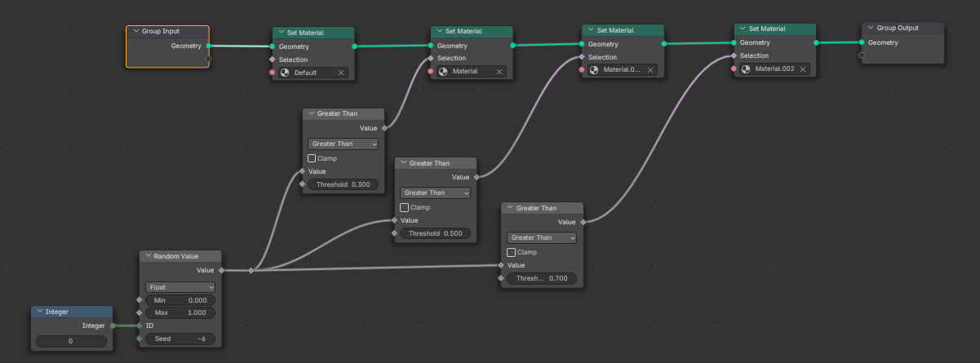Collapse the Greater Than node with Threshold 0.300
980x363 pixels.
point(312,114)
